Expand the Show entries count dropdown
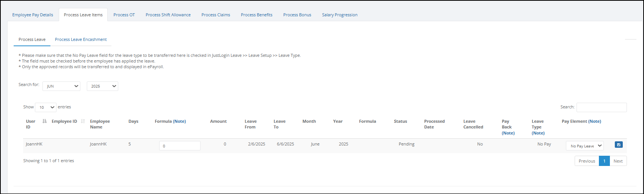The height and width of the screenshot is (194, 644). [x=45, y=107]
